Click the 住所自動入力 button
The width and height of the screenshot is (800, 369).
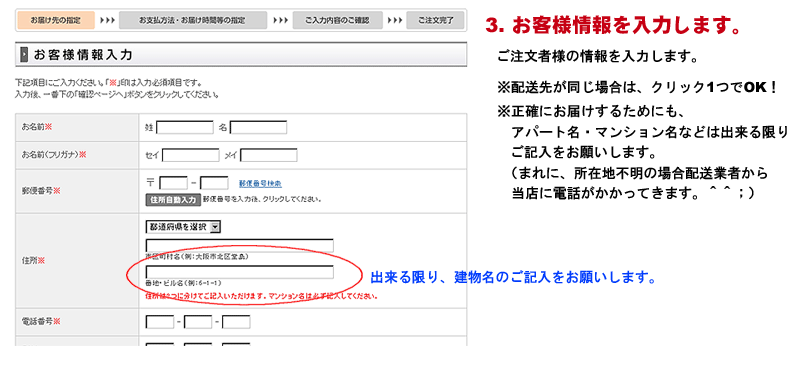click(x=172, y=200)
